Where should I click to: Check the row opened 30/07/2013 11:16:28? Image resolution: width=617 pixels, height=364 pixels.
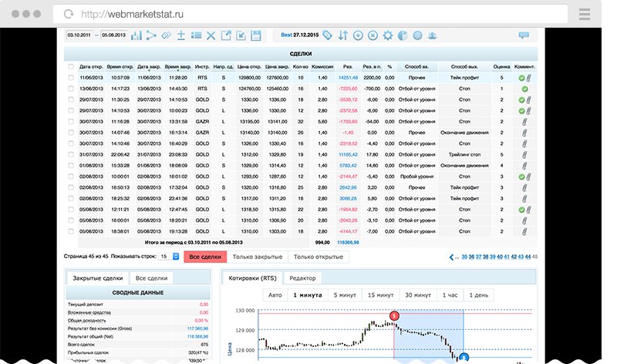point(71,122)
